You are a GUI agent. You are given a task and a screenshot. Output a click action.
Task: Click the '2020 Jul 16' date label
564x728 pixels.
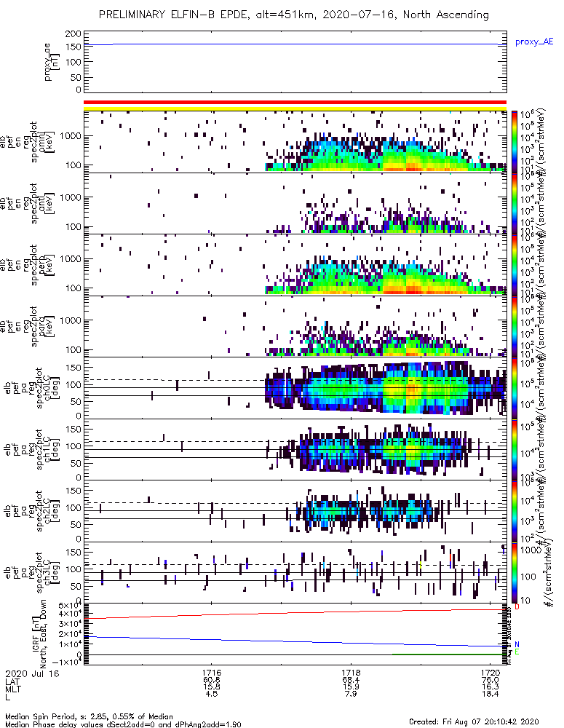coord(33,673)
